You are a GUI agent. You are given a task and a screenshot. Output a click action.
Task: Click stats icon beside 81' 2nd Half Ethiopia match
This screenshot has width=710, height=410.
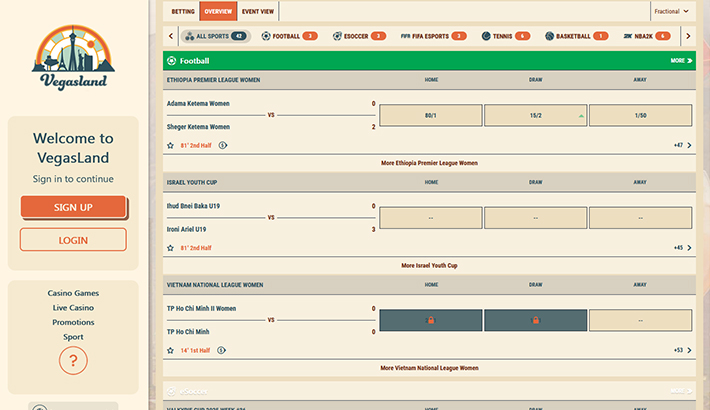222,145
